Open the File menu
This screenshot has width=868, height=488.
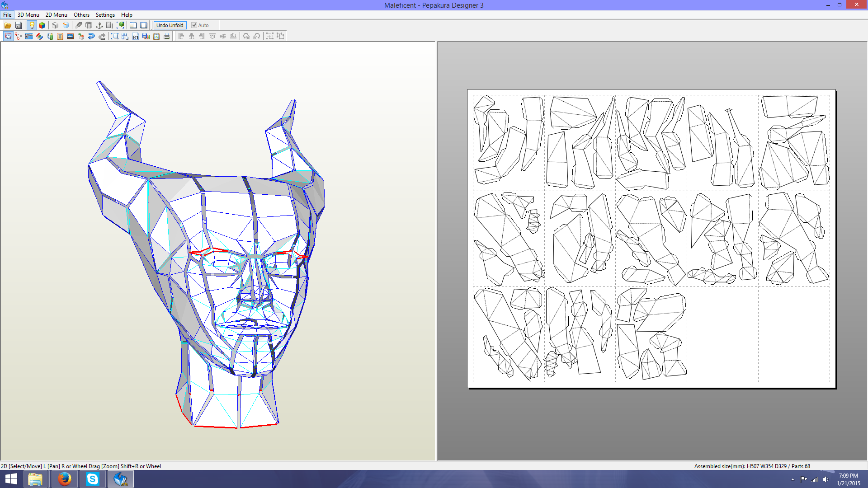(7, 15)
